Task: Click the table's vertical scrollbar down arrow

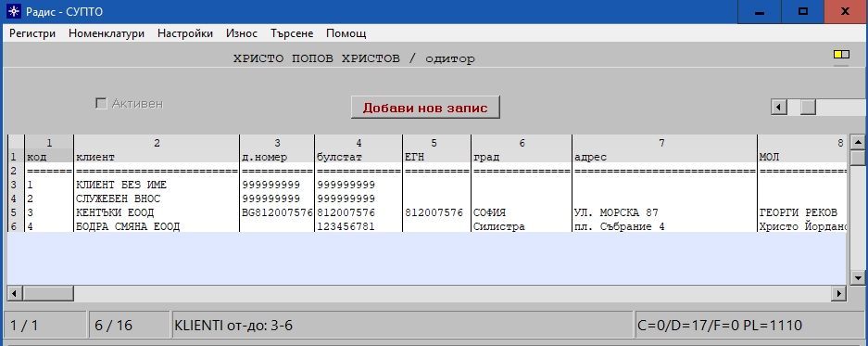Action: 858,277
